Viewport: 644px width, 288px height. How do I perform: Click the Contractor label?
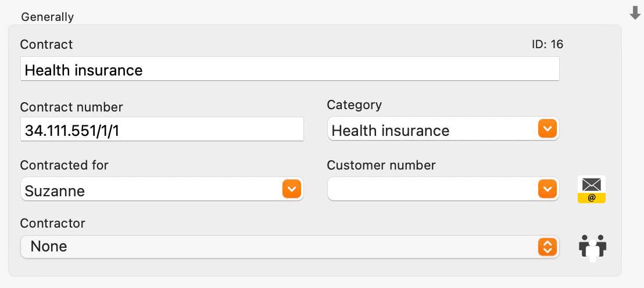tap(52, 223)
